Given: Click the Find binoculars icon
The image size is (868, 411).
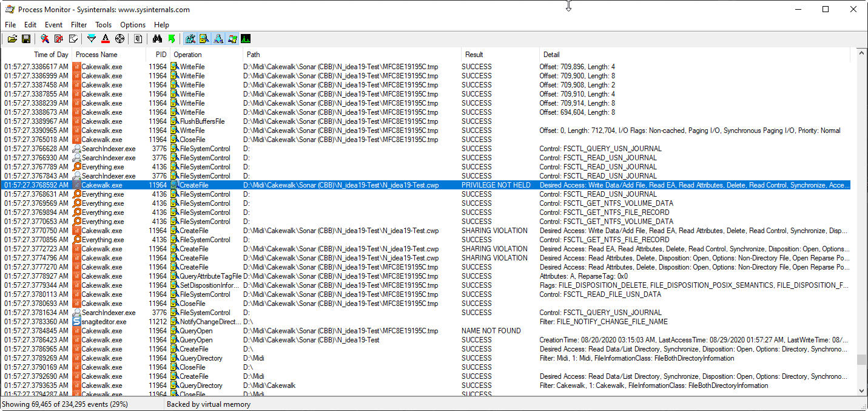Looking at the screenshot, I should click(x=157, y=39).
